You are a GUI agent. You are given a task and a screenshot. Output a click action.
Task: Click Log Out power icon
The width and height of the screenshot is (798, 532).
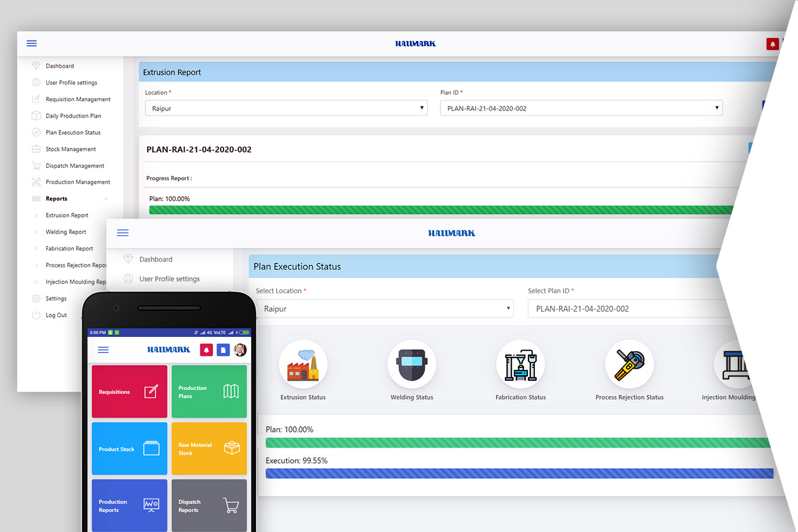pyautogui.click(x=36, y=315)
